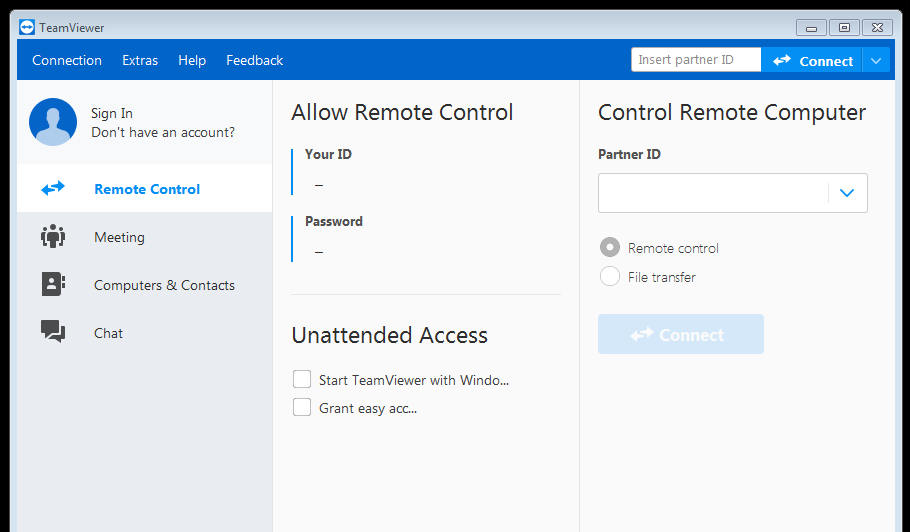Click the Insert partner ID field
Image resolution: width=910 pixels, height=532 pixels.
pos(696,60)
